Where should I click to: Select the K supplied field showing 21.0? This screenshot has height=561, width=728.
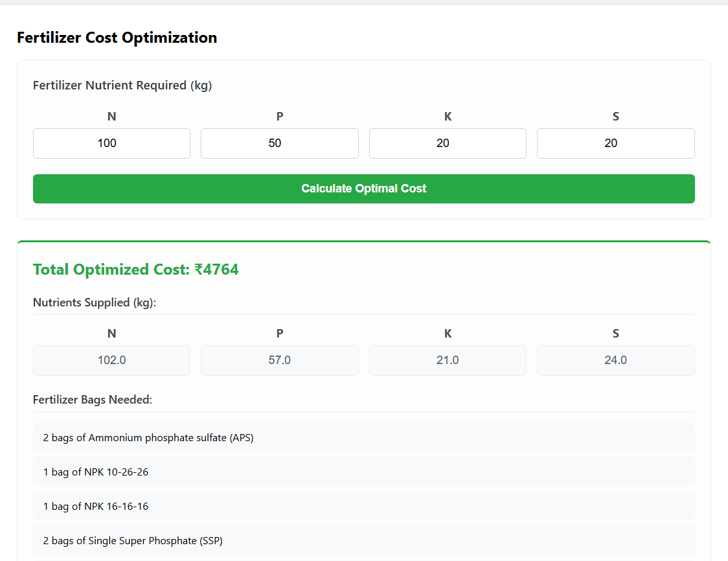tap(448, 360)
